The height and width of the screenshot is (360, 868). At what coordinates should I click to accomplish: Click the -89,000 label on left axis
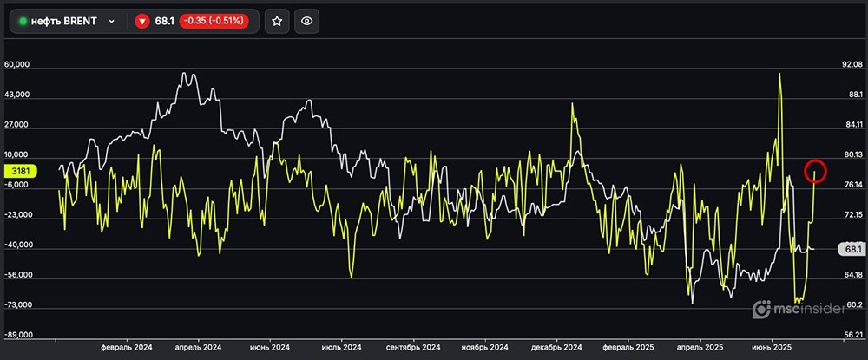(x=18, y=336)
